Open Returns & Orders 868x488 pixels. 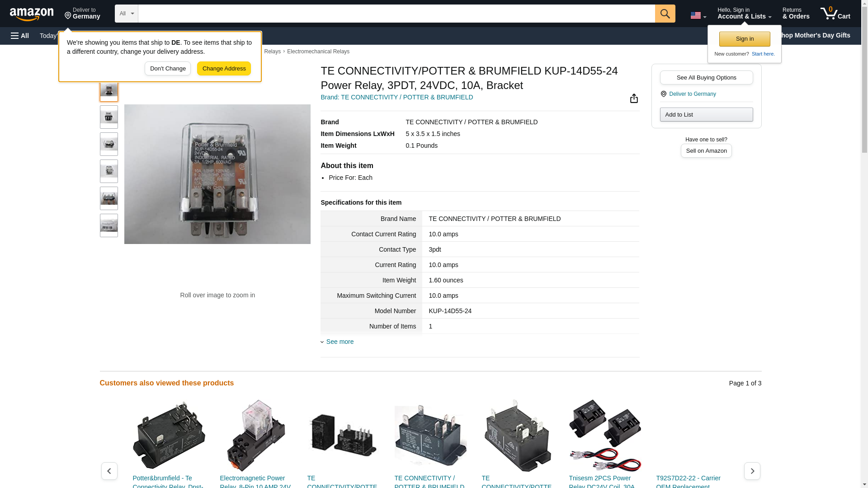[x=796, y=14]
